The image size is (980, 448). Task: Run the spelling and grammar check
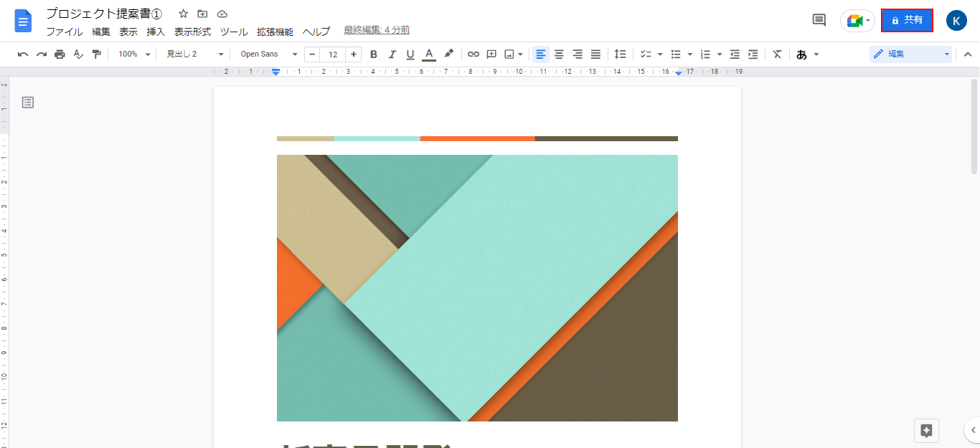click(78, 54)
